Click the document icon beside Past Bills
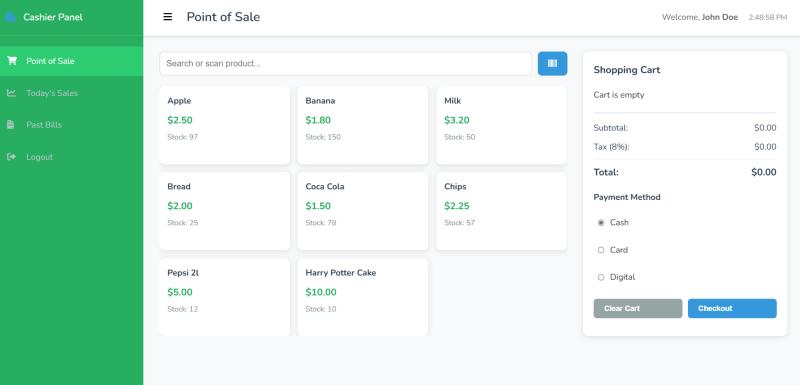800x385 pixels. pos(11,124)
